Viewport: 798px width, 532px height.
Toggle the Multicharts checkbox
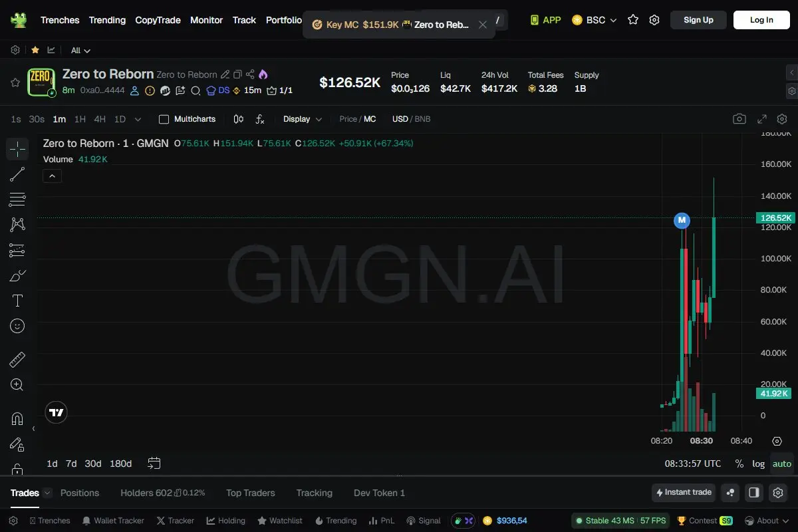pos(164,119)
